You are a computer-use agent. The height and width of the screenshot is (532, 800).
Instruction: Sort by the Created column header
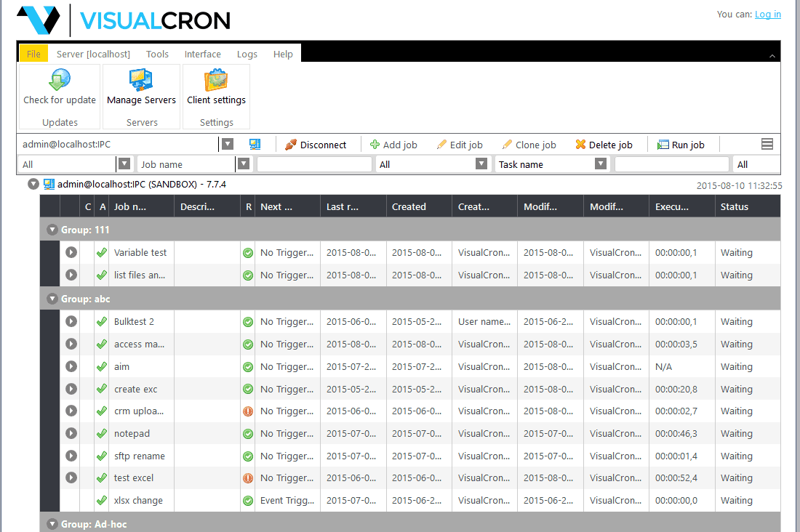point(419,206)
